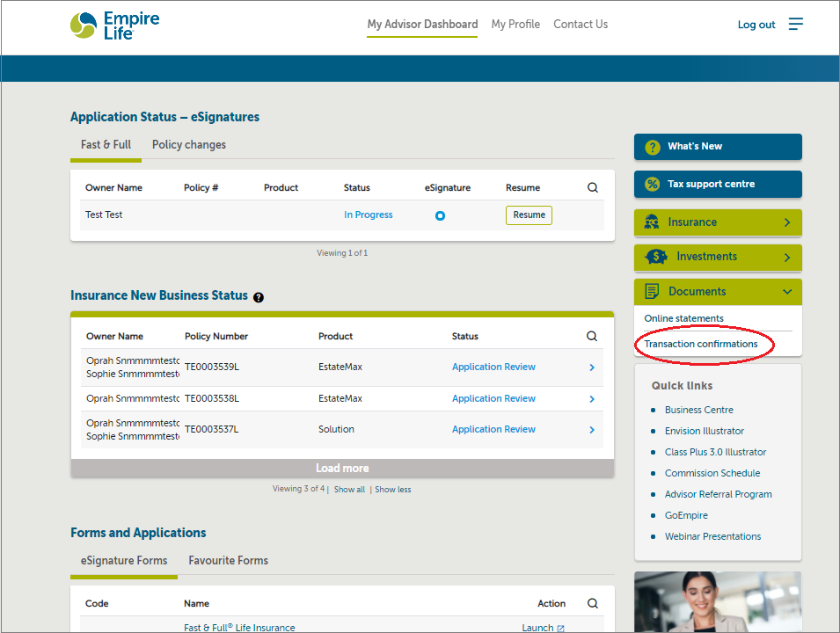Click the Test Test owner name
The width and height of the screenshot is (840, 633).
(104, 215)
